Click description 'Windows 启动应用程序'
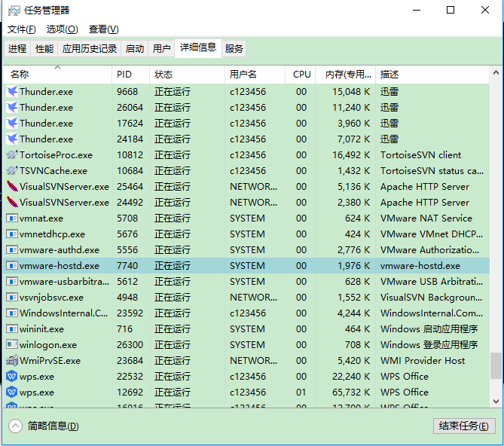This screenshot has width=504, height=446. tap(429, 329)
